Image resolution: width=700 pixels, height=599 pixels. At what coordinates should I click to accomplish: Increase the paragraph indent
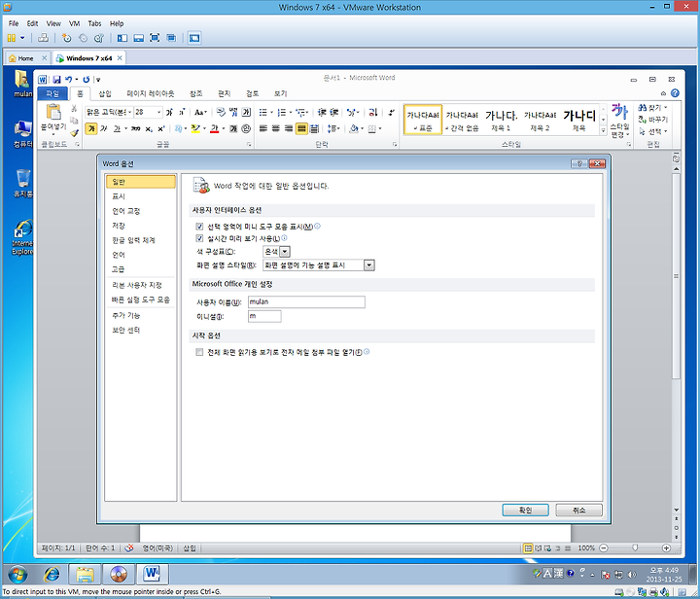[x=334, y=112]
